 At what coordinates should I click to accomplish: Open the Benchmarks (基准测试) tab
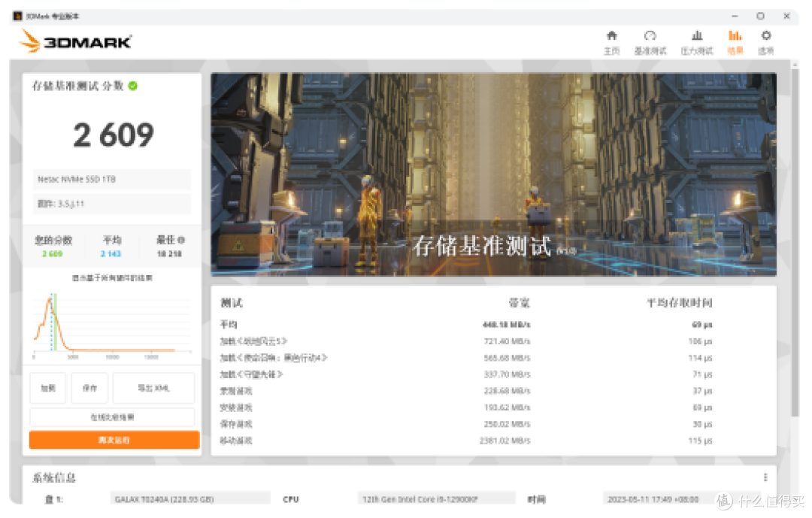tap(650, 42)
